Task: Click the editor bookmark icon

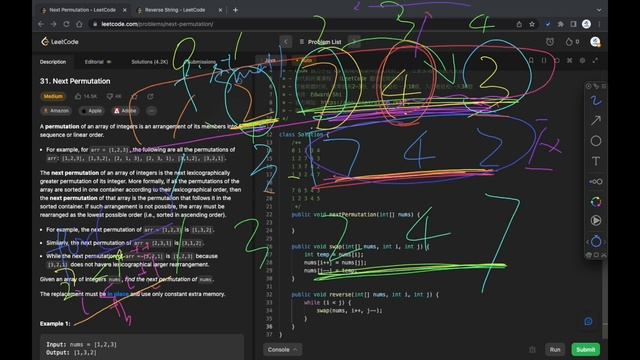Action: tap(531, 60)
